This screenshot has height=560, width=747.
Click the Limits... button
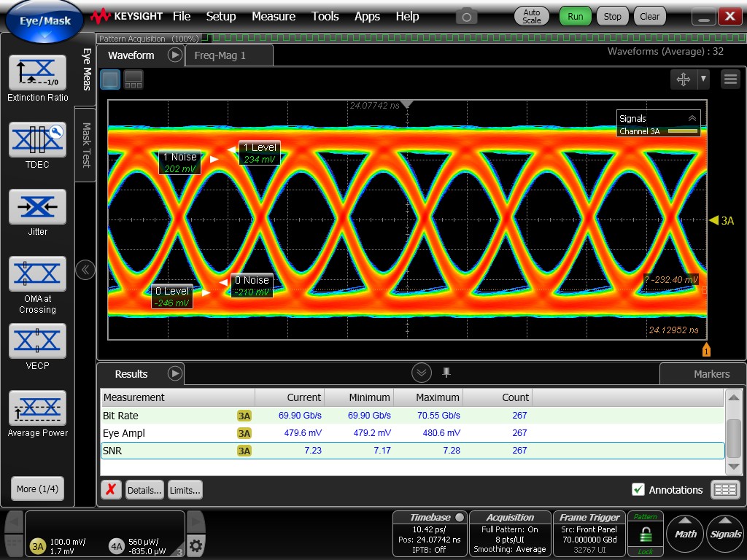click(x=185, y=490)
